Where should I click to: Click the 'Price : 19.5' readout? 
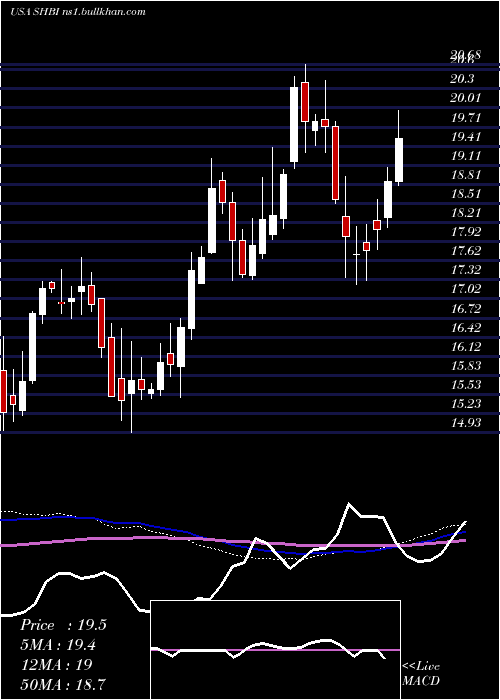[63, 625]
